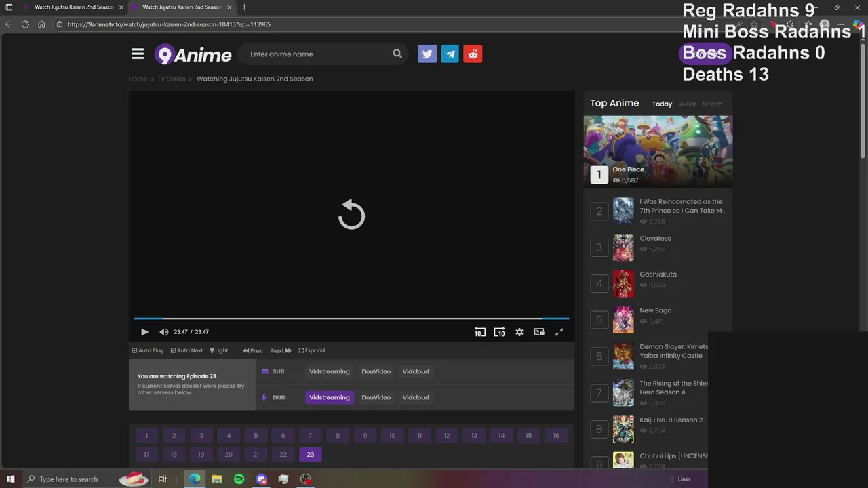Open Discord from taskbar
The height and width of the screenshot is (488, 868).
(x=262, y=479)
